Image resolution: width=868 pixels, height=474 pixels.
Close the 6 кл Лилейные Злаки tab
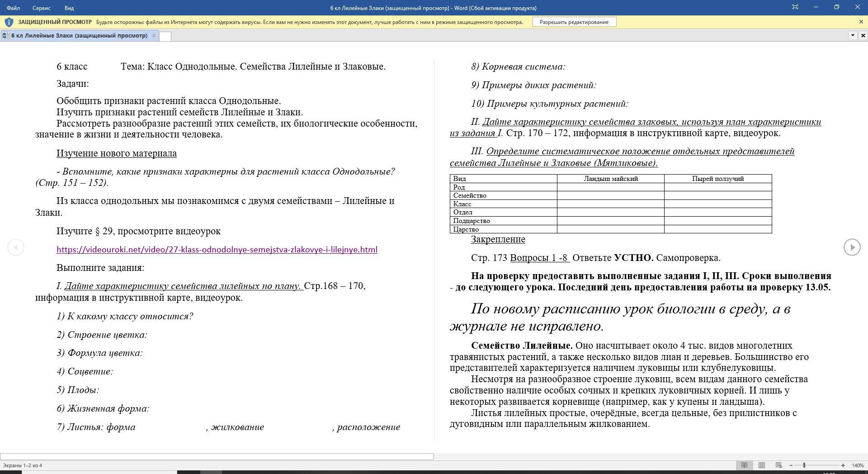pos(154,35)
